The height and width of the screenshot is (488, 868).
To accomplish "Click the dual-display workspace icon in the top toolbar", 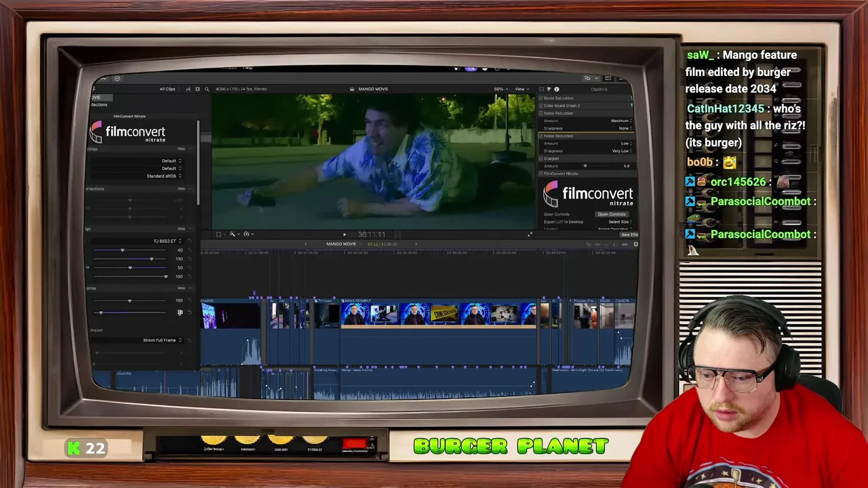I will click(x=587, y=78).
